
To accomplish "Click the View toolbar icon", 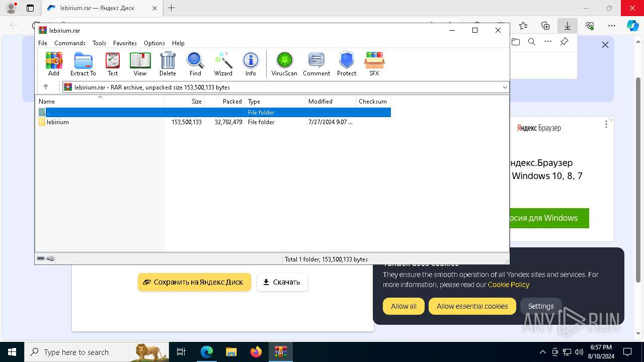I will (x=140, y=64).
